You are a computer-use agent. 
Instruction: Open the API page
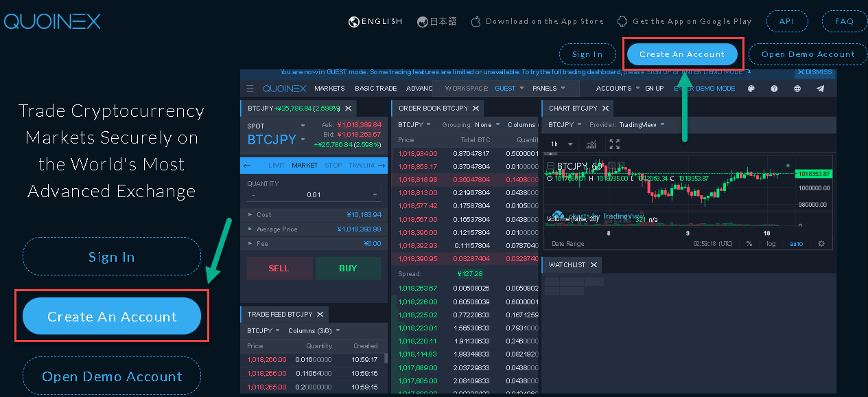tap(787, 21)
